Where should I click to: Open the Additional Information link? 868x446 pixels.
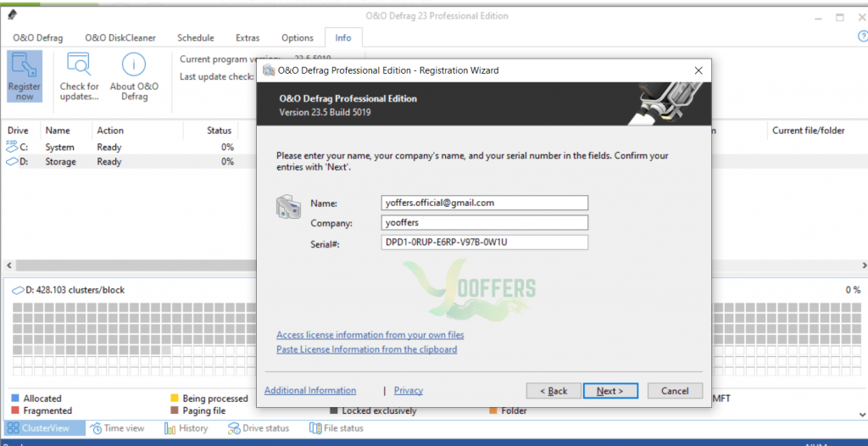point(310,390)
